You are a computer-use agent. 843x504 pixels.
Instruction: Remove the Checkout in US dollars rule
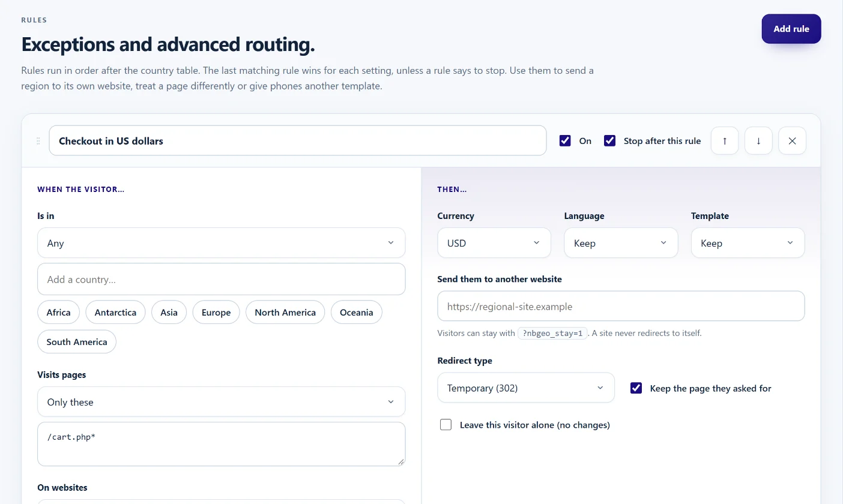click(x=792, y=141)
